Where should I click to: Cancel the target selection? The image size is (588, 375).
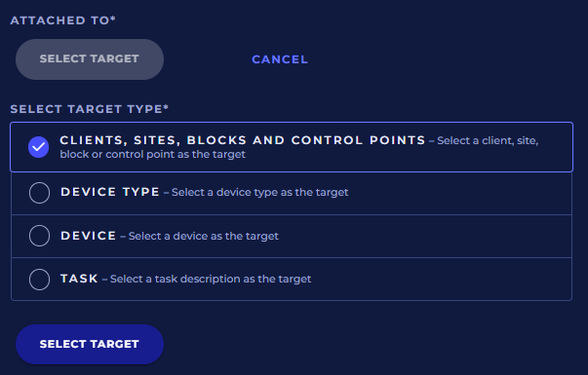point(280,59)
